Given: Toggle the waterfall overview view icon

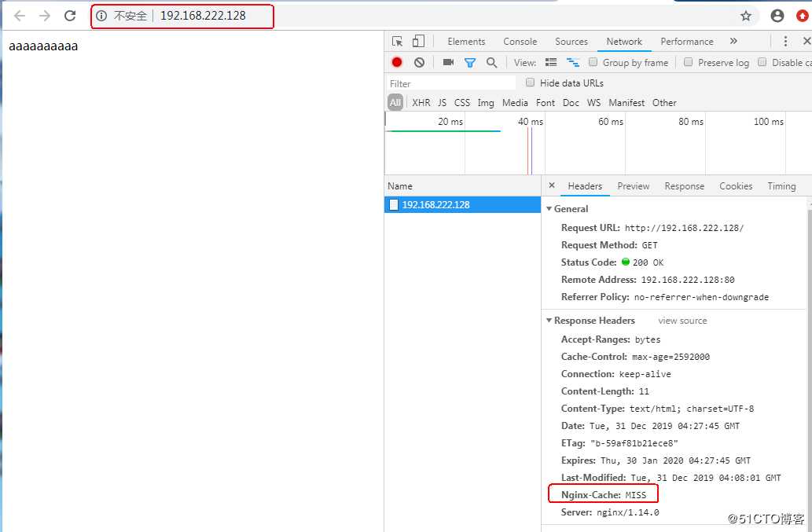Looking at the screenshot, I should click(573, 63).
